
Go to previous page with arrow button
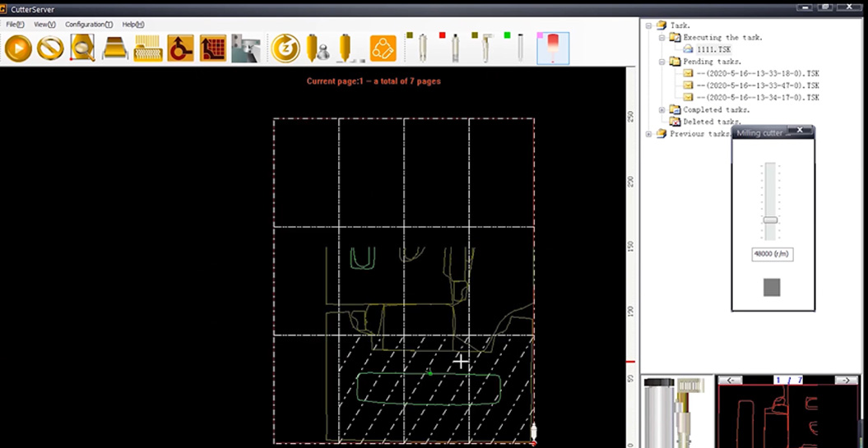[x=730, y=380]
